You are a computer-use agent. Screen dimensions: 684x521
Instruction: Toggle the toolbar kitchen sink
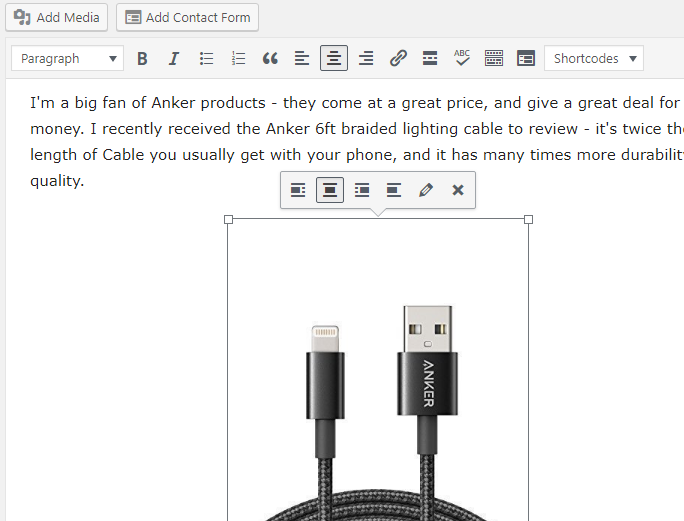click(x=494, y=58)
